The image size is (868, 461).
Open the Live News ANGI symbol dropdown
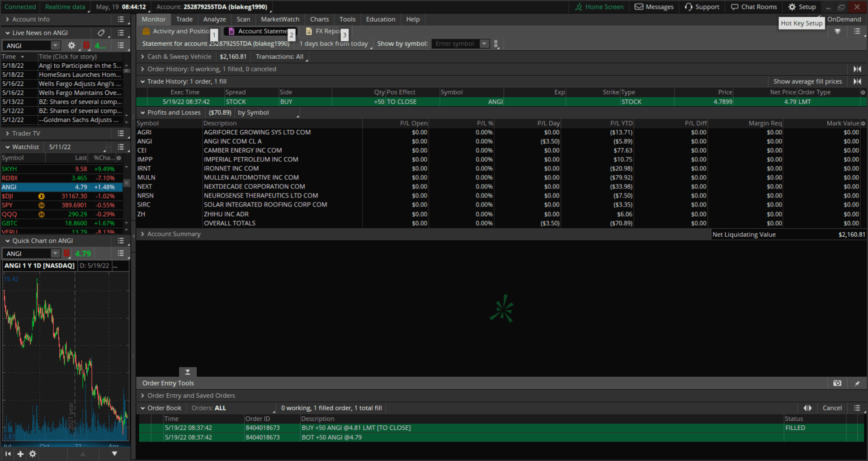[55, 46]
